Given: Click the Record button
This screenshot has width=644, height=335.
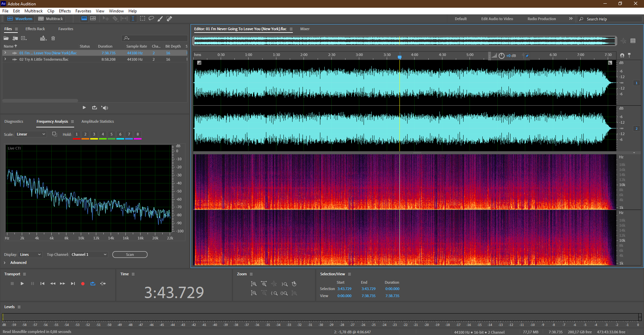Looking at the screenshot, I should pos(83,284).
